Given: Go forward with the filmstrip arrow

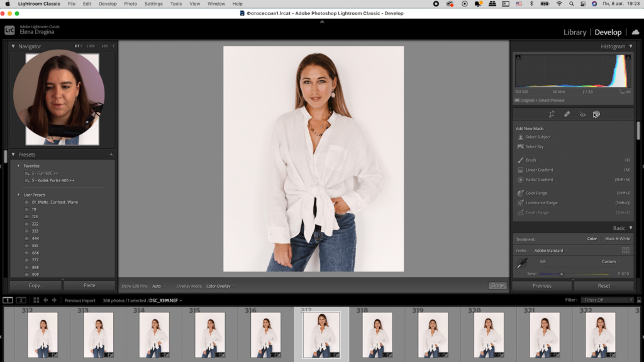Looking at the screenshot, I should [55, 300].
